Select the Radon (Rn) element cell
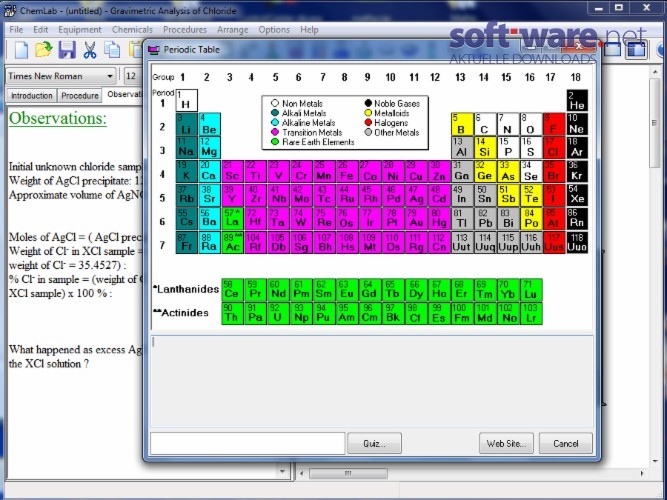Viewport: 667px width, 500px height. (x=577, y=219)
